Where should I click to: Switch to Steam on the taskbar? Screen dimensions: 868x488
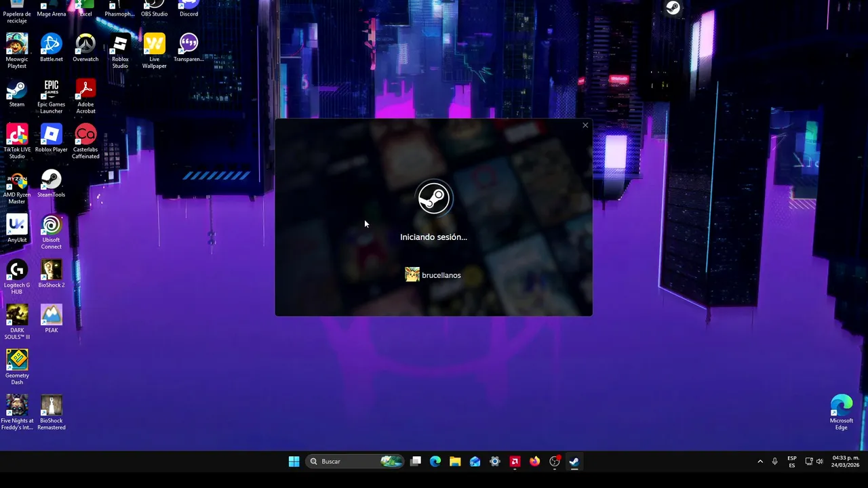[x=574, y=462]
